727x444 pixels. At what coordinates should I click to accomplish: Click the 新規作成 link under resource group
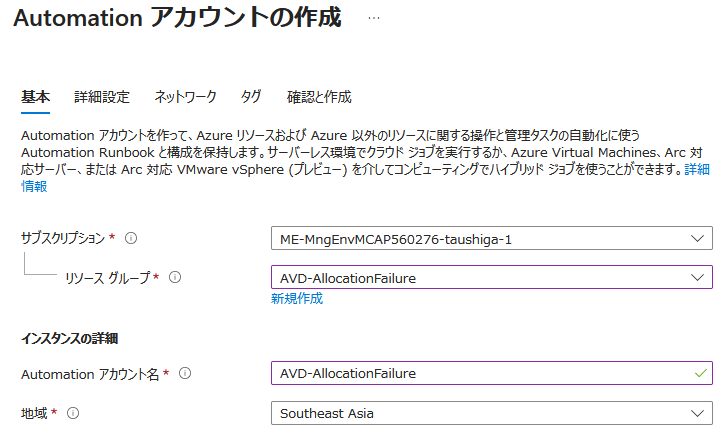coord(297,298)
